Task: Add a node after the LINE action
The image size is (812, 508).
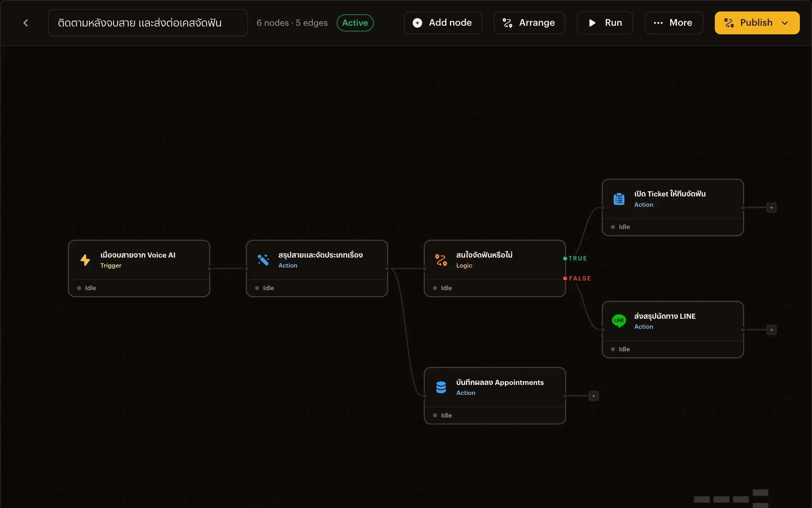Action: tap(771, 330)
